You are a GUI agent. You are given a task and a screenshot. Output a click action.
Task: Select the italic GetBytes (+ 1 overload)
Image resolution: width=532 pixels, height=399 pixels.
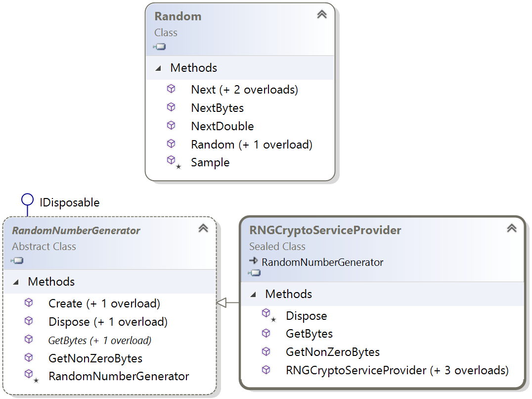pos(100,340)
